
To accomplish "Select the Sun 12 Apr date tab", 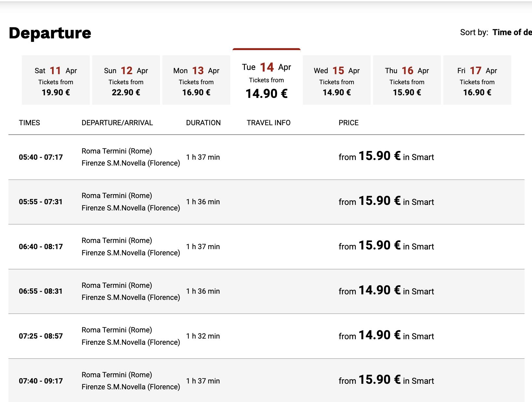I will click(126, 80).
